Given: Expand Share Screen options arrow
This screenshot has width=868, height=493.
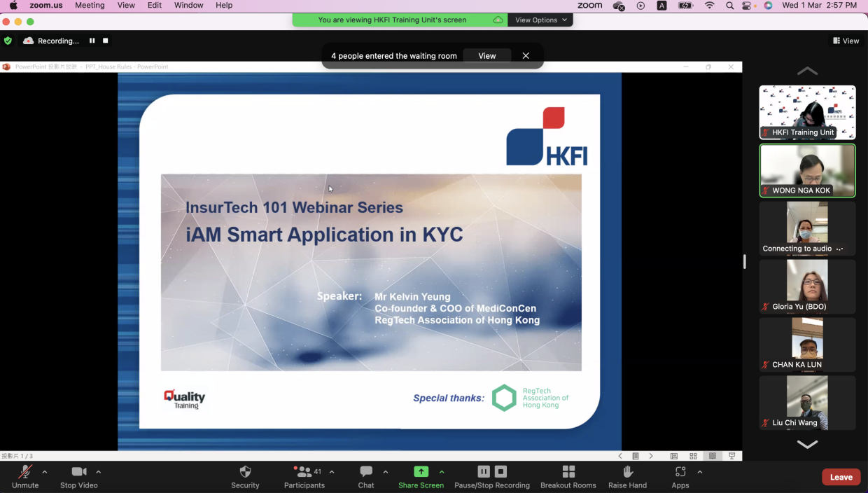Looking at the screenshot, I should 442,472.
